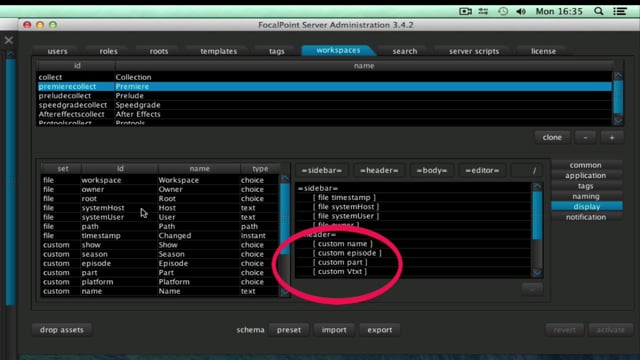
Task: Click the minus remove workspace button
Action: point(585,138)
